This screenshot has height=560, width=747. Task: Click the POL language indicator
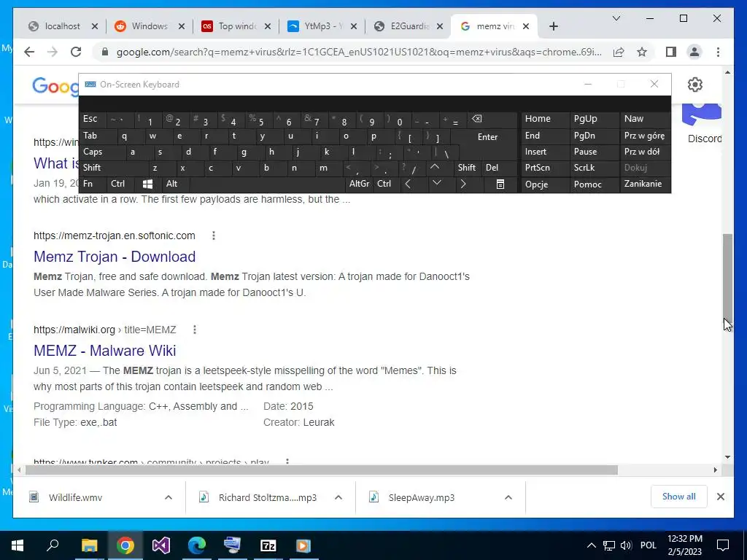tap(648, 545)
